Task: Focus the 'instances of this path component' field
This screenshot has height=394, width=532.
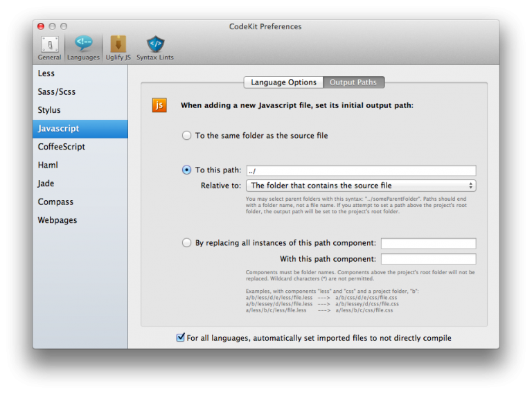Action: pyautogui.click(x=429, y=244)
